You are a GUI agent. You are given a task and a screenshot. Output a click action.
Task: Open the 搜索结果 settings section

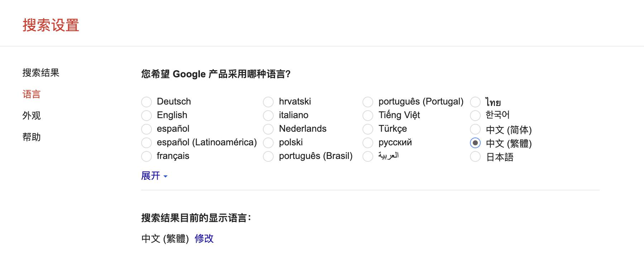coord(41,73)
